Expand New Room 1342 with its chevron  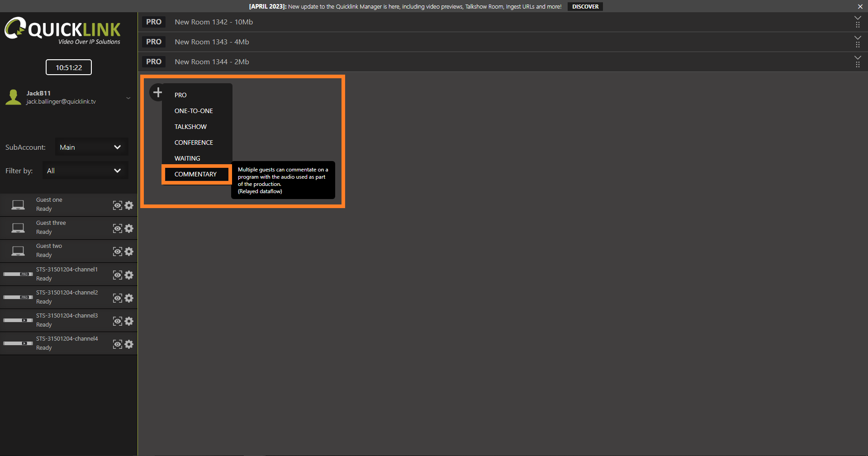(858, 18)
